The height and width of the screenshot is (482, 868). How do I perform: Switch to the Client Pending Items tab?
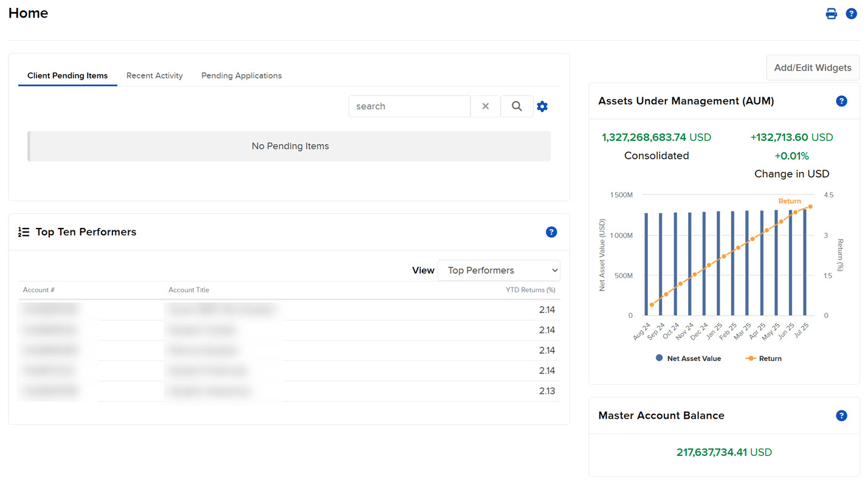point(67,76)
